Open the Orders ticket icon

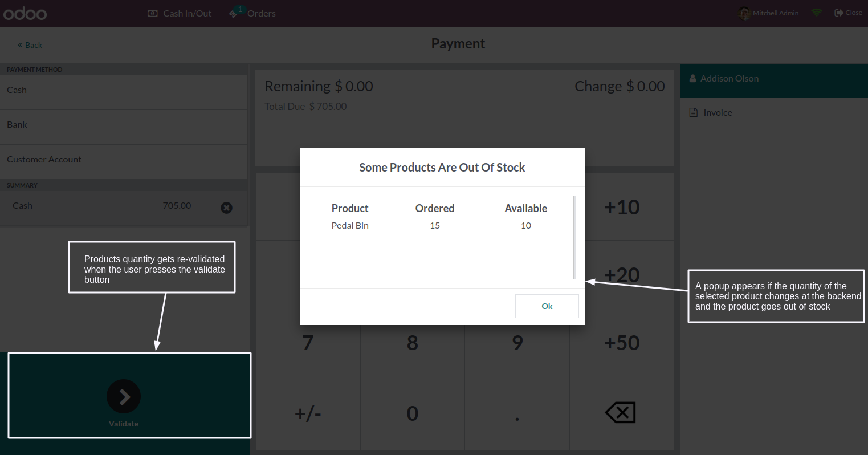[234, 13]
